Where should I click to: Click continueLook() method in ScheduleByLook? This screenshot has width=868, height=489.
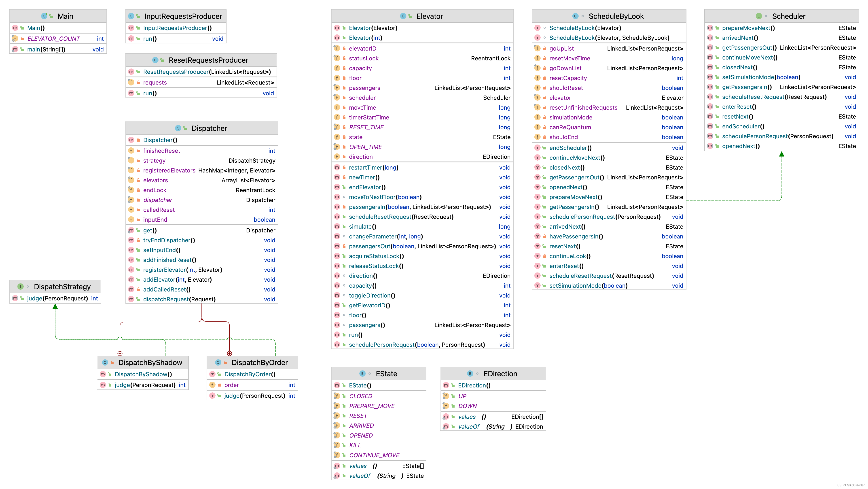(609, 256)
